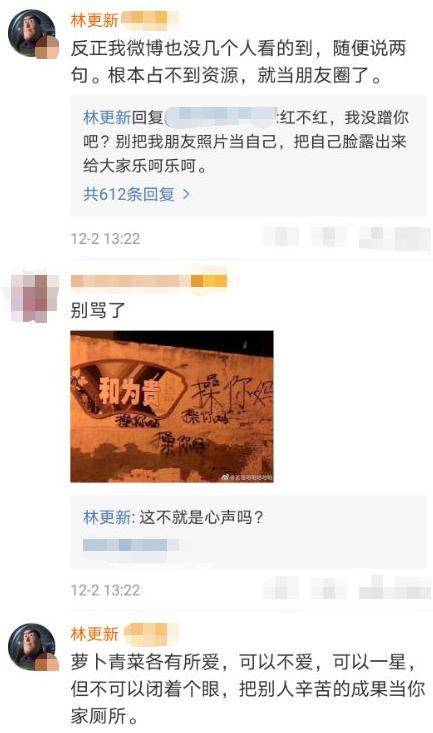This screenshot has width=433, height=733.
Task: Tap the verified badge on top avatar
Action: (48, 47)
